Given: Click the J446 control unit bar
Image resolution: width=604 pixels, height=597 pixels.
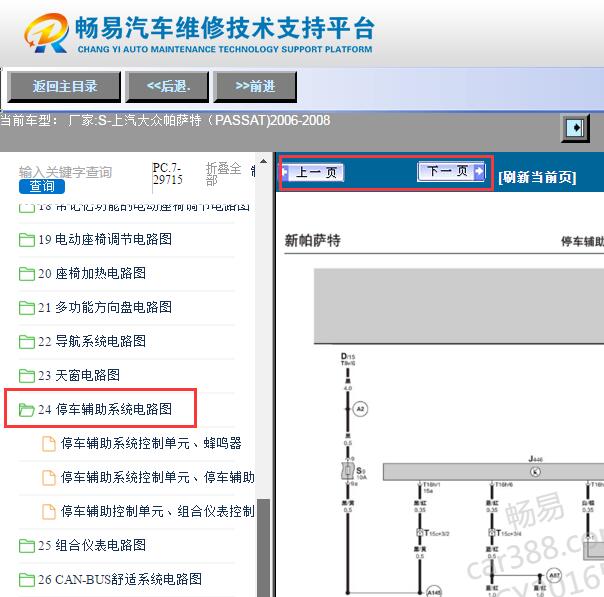Looking at the screenshot, I should tap(493, 472).
